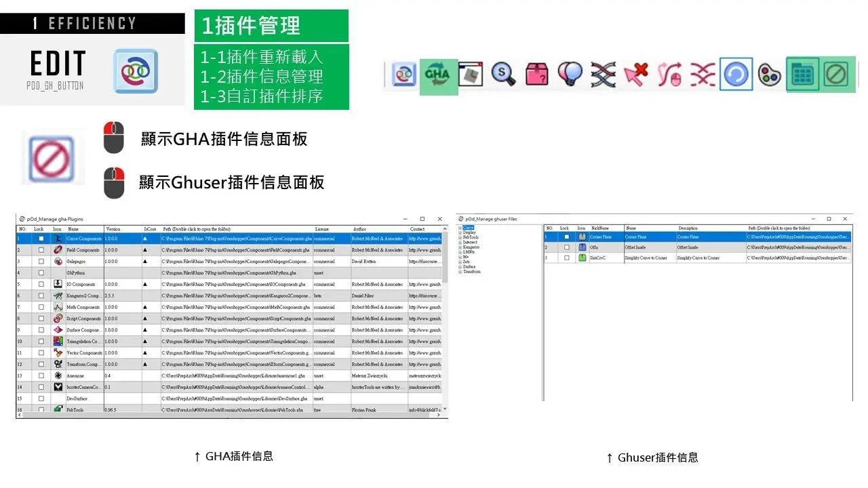Click the light bulb toolbar icon

570,75
